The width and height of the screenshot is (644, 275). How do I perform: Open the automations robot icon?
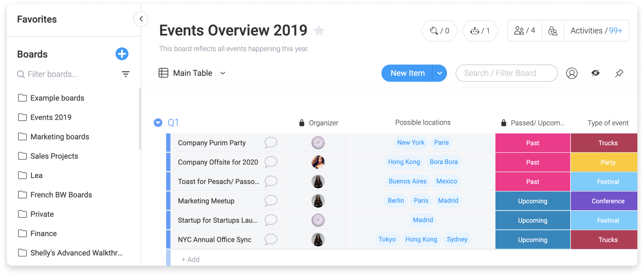[480, 31]
